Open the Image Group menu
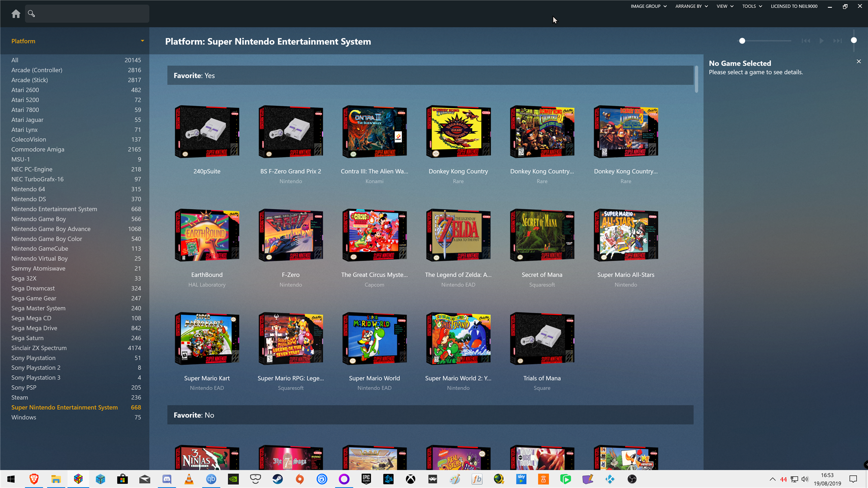 point(648,6)
